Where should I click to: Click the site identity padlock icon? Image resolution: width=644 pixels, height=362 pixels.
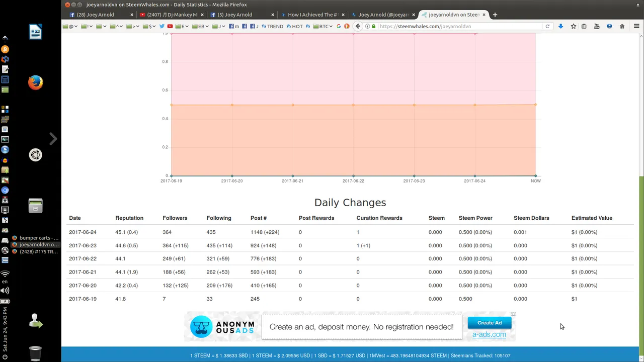(374, 26)
